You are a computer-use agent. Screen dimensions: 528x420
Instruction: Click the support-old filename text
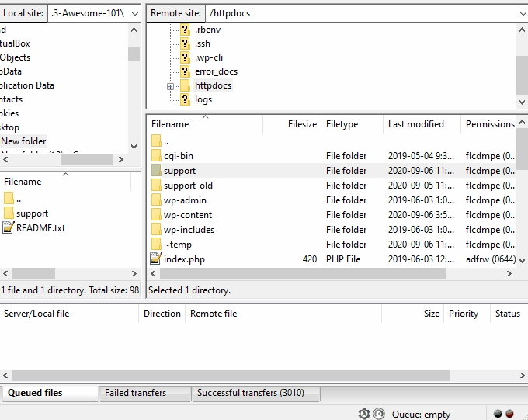tap(188, 186)
